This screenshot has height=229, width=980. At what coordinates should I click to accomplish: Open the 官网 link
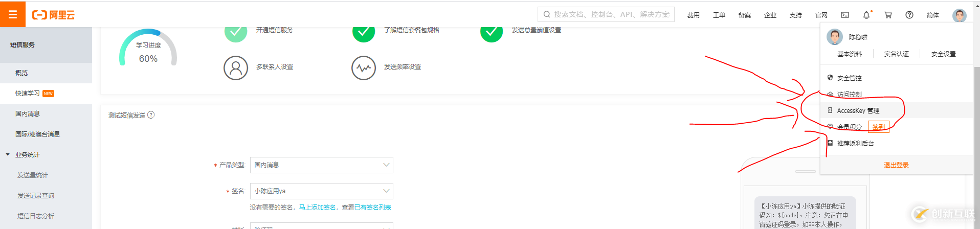coord(821,15)
